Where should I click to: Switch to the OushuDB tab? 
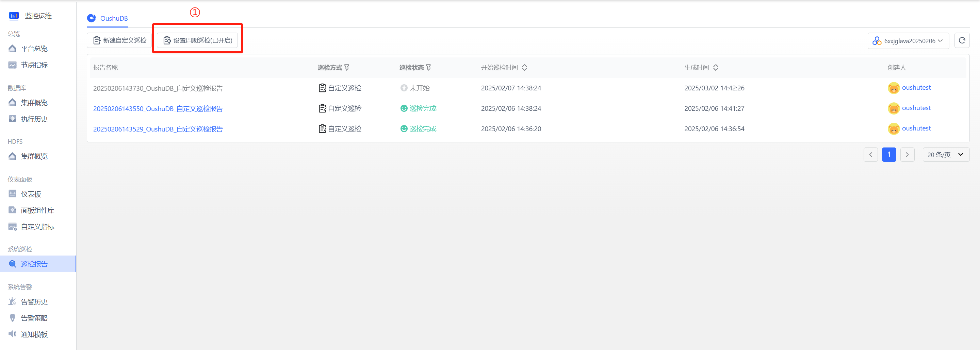[x=108, y=18]
